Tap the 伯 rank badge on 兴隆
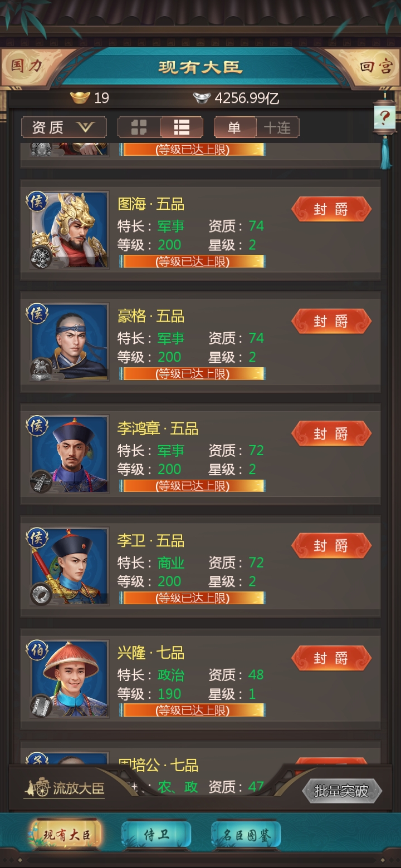 [37, 650]
